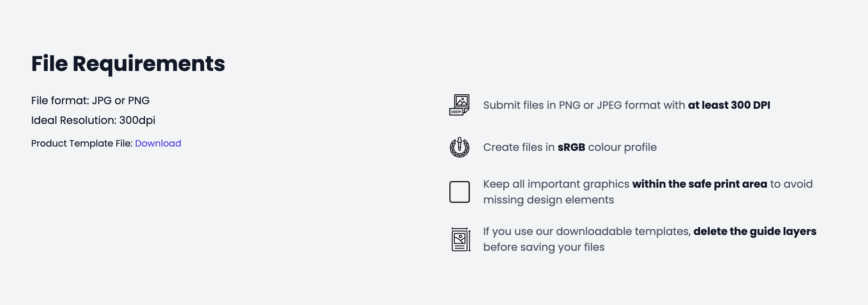Expand the File Requirements section
The height and width of the screenshot is (305, 868).
pyautogui.click(x=128, y=64)
